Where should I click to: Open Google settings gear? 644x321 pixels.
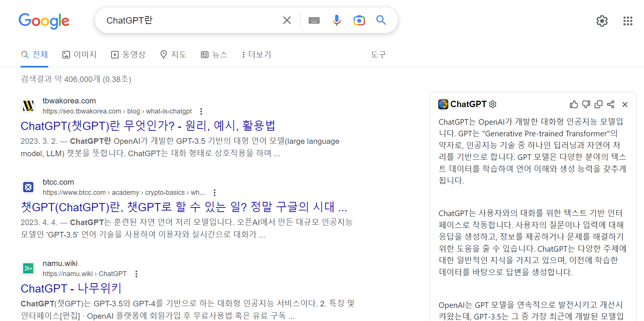coord(602,21)
